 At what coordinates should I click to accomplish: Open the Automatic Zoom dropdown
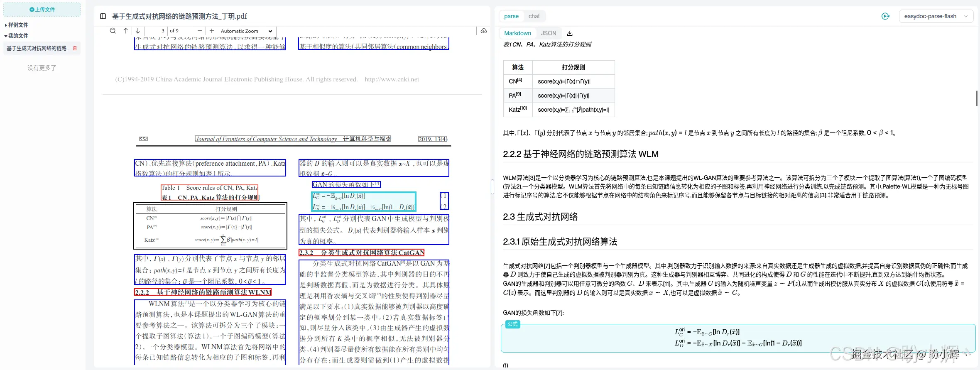click(x=247, y=31)
